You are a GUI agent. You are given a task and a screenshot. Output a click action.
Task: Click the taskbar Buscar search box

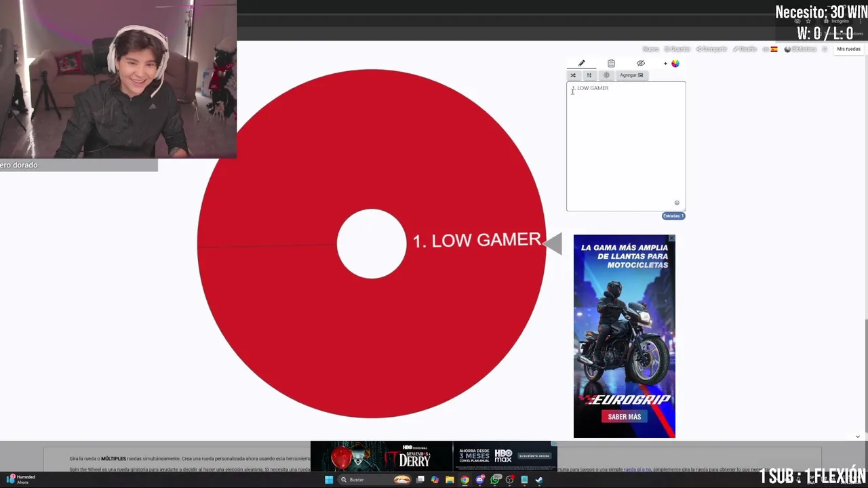[376, 480]
